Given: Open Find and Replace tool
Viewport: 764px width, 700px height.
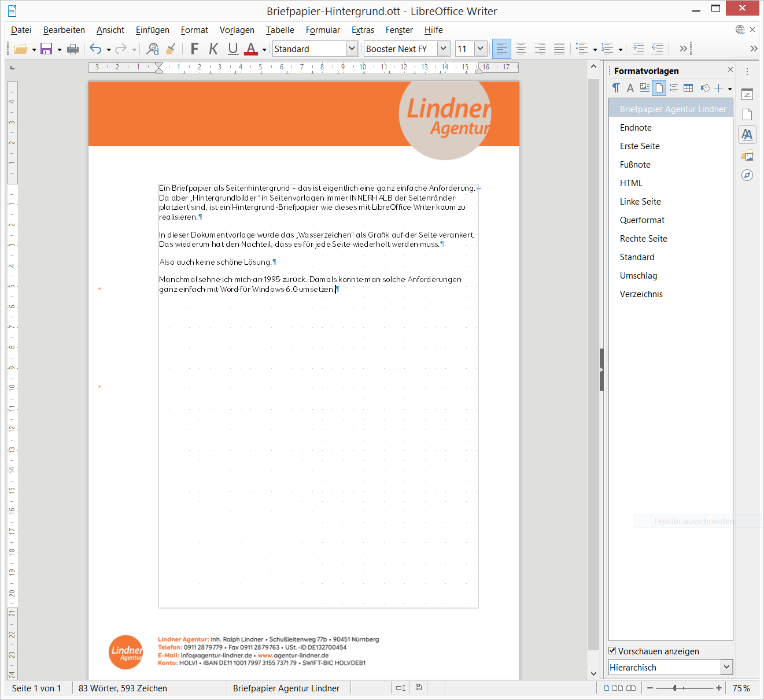Looking at the screenshot, I should (x=153, y=49).
